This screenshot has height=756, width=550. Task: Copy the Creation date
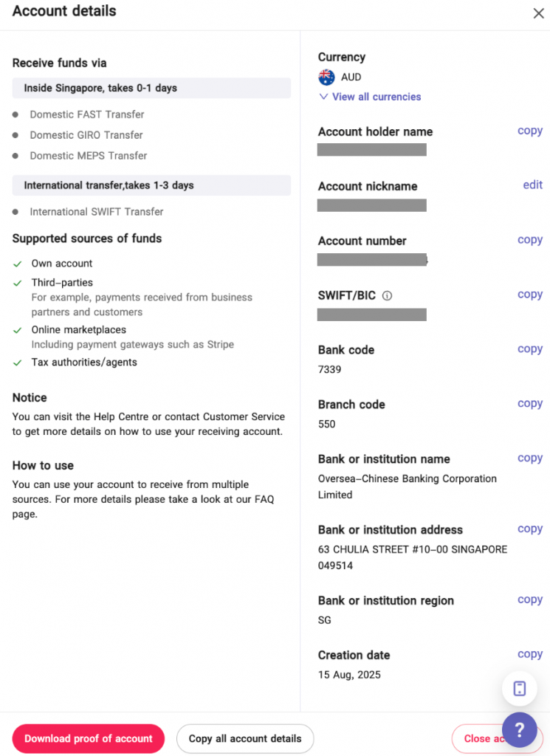529,654
